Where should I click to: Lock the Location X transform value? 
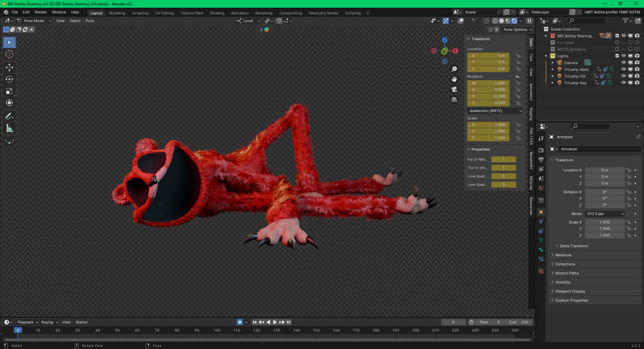coord(518,56)
